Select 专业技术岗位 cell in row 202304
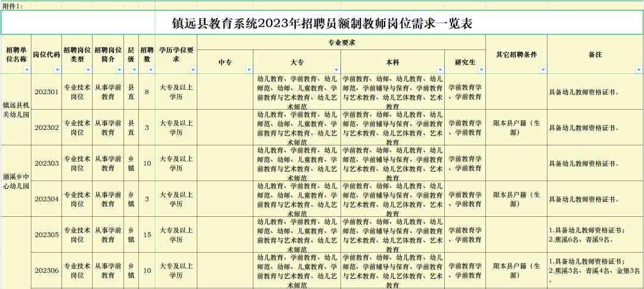The image size is (644, 289). click(x=77, y=199)
